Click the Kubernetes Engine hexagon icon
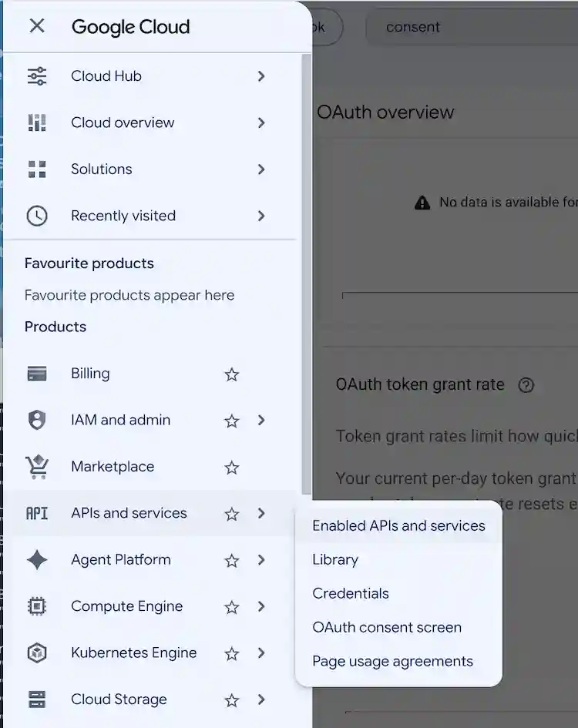Screen dimensions: 578x728 click(37, 653)
